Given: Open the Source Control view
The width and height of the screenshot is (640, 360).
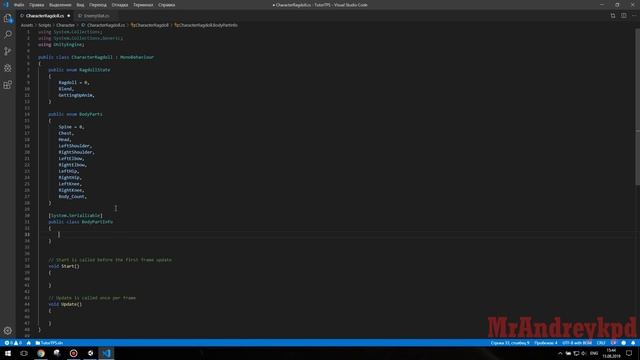Looking at the screenshot, I should pyautogui.click(x=8, y=51).
